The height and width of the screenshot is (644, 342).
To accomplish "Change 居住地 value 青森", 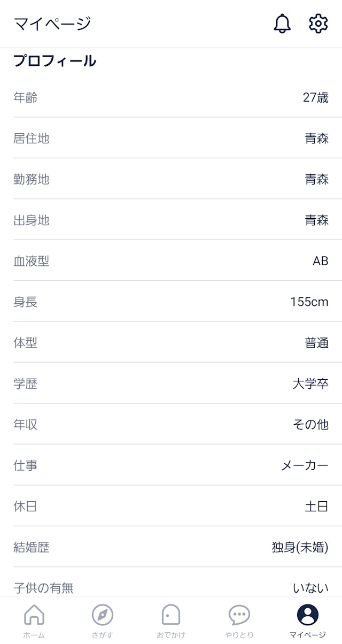I will click(x=316, y=139).
